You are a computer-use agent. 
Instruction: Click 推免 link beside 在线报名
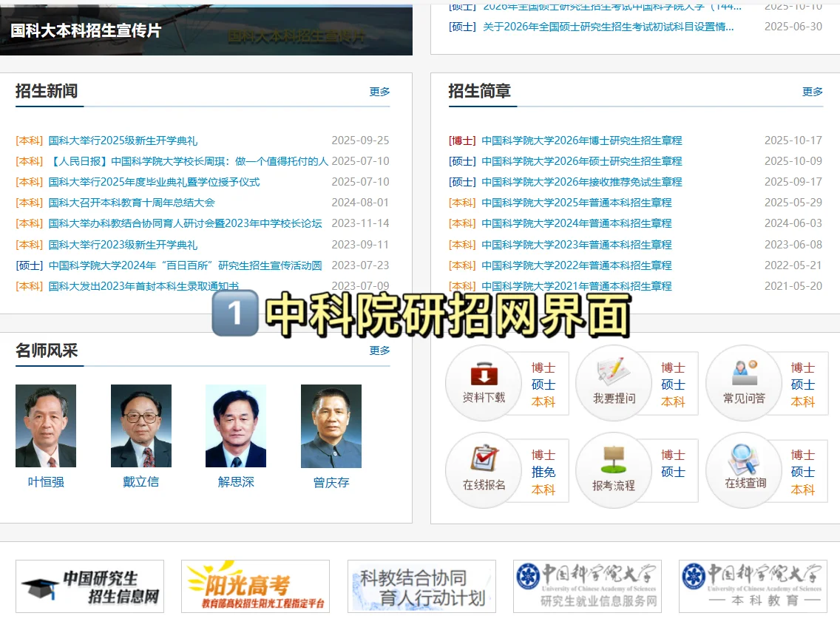point(543,470)
